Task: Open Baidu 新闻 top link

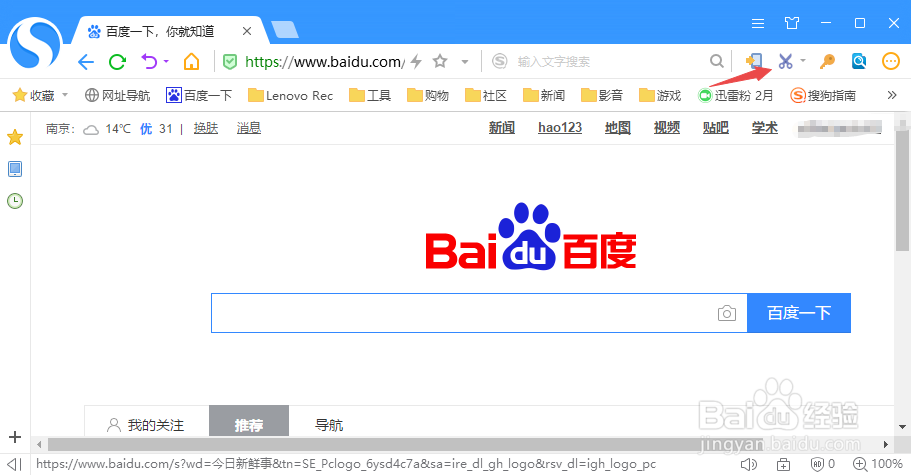Action: [502, 128]
